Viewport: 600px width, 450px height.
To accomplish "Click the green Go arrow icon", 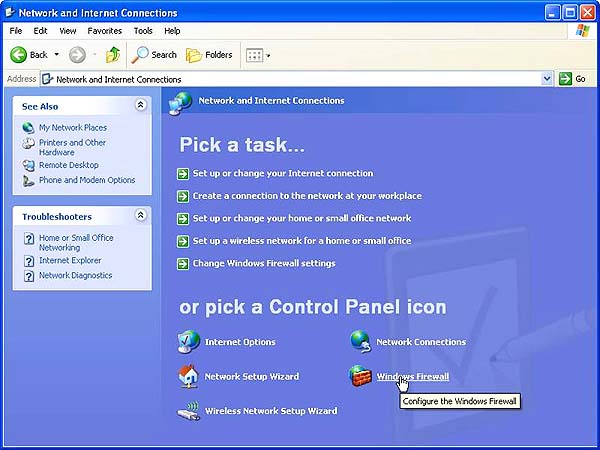I will coord(565,79).
